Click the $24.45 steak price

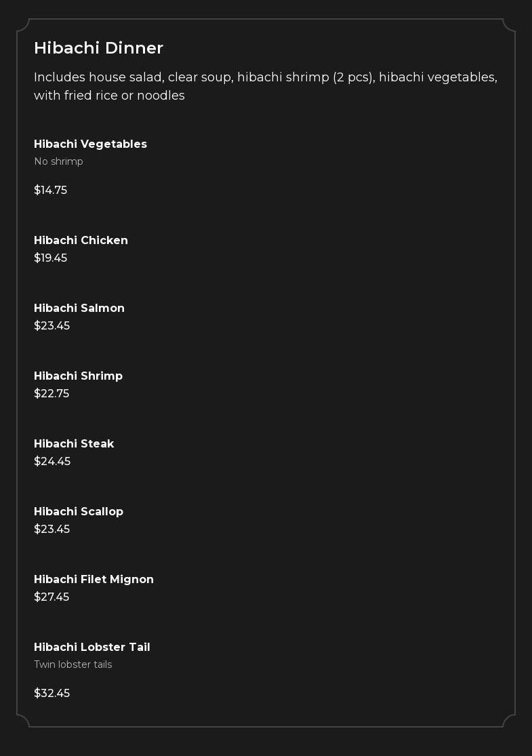pyautogui.click(x=52, y=461)
